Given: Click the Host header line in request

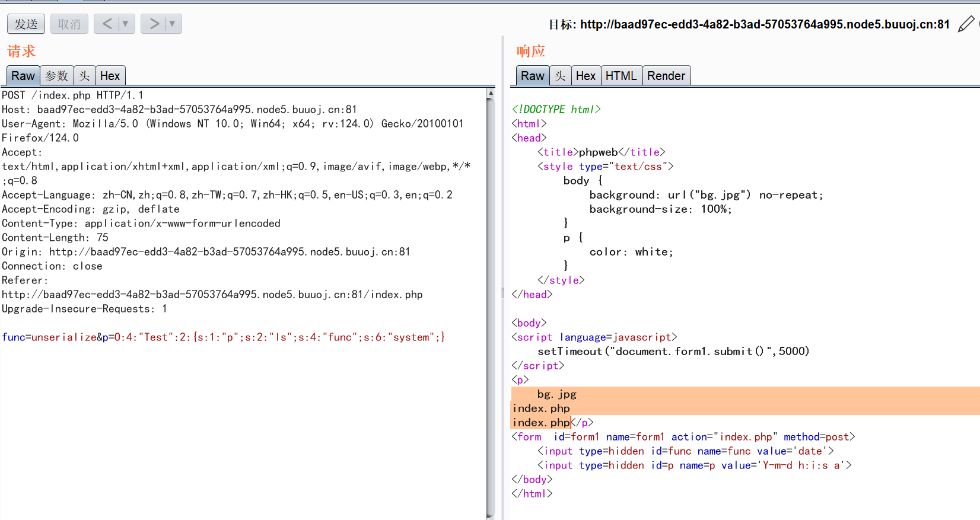Looking at the screenshot, I should [179, 109].
